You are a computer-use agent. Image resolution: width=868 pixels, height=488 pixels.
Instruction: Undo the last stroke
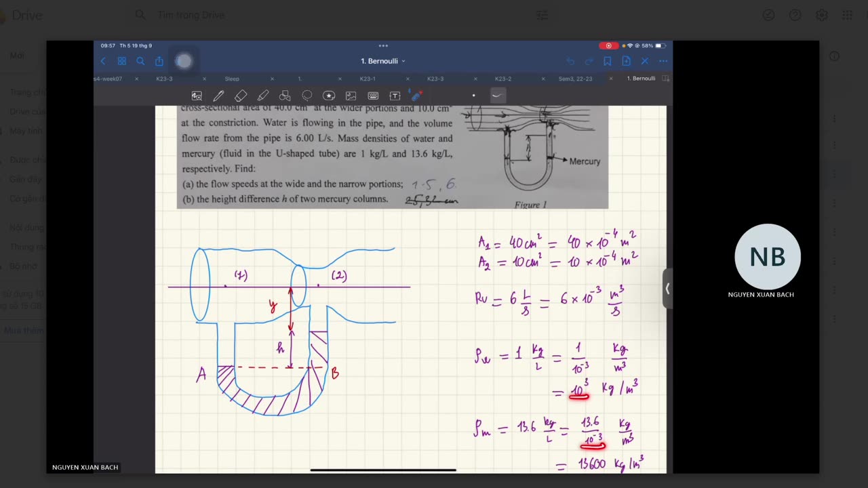[570, 61]
